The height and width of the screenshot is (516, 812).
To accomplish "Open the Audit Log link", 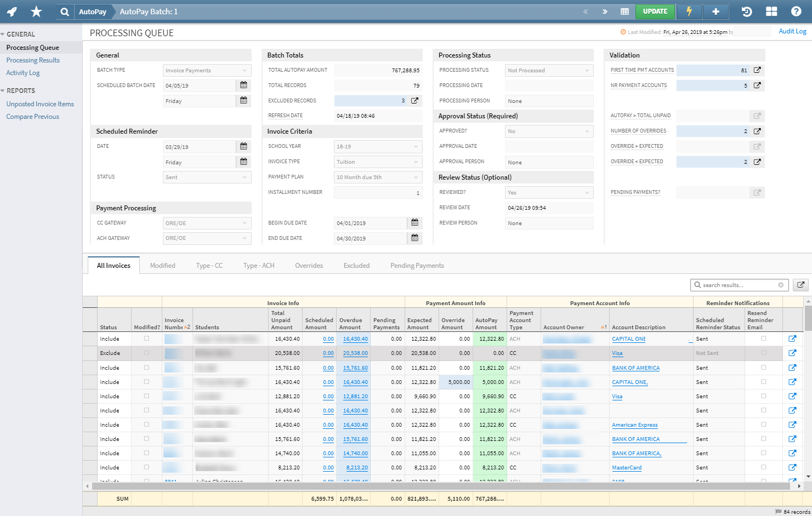I will pos(792,31).
